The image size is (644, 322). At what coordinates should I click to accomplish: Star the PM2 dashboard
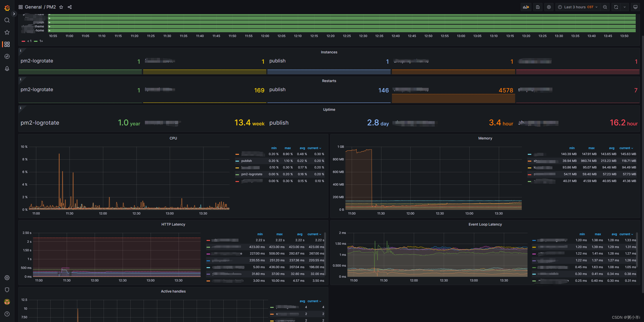pyautogui.click(x=61, y=7)
